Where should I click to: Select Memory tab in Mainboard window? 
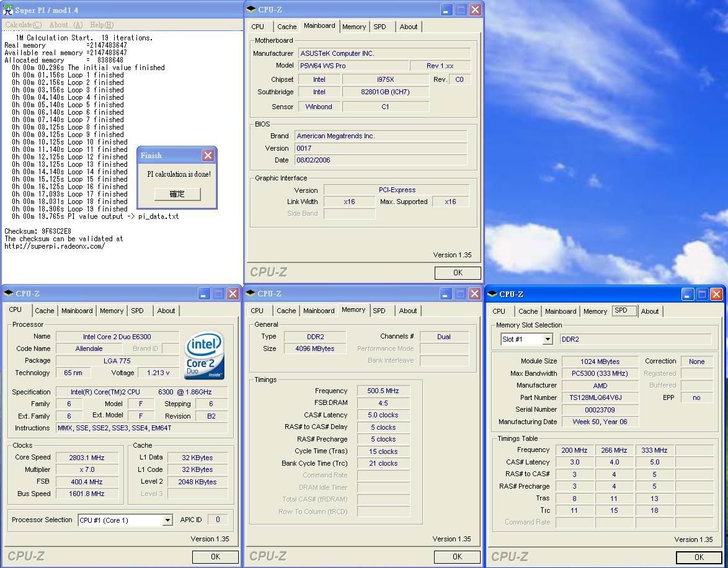tap(354, 27)
